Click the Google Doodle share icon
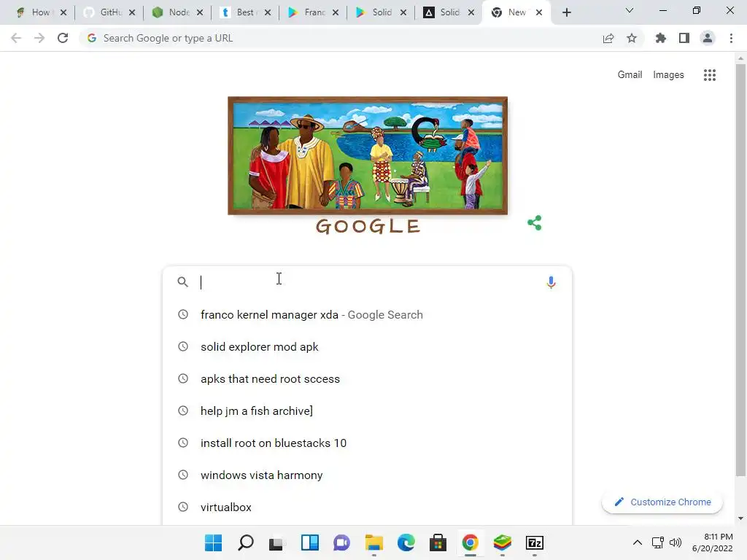This screenshot has width=747, height=560. click(x=535, y=223)
